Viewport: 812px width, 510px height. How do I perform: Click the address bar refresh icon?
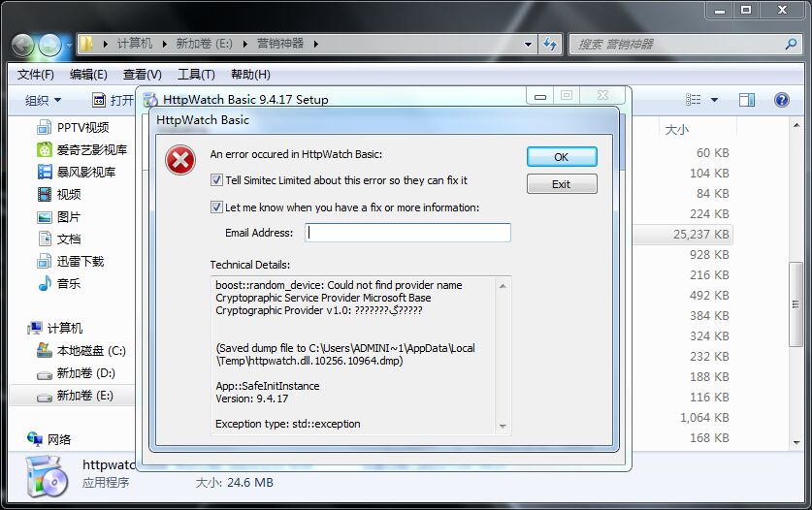550,44
